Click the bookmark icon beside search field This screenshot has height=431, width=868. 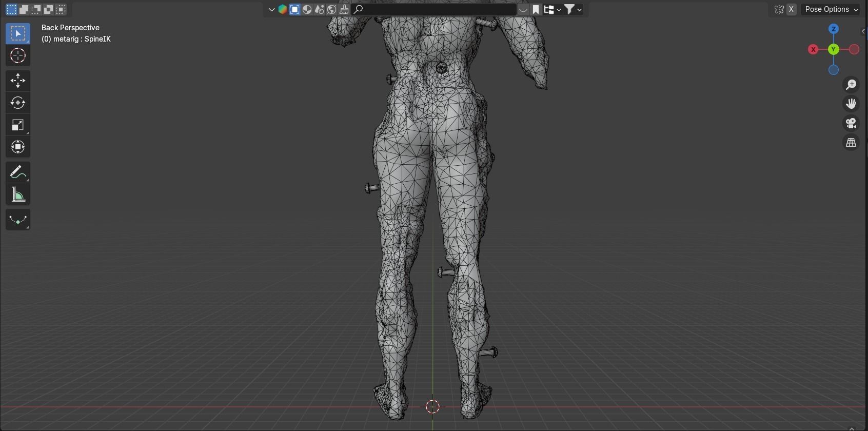[x=536, y=9]
